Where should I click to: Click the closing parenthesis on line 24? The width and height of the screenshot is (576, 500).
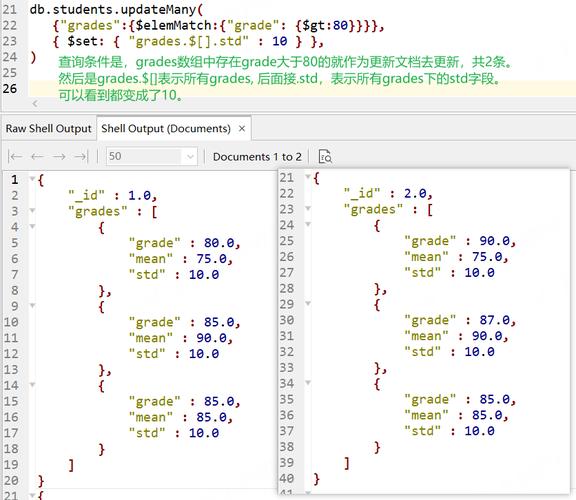coord(33,57)
